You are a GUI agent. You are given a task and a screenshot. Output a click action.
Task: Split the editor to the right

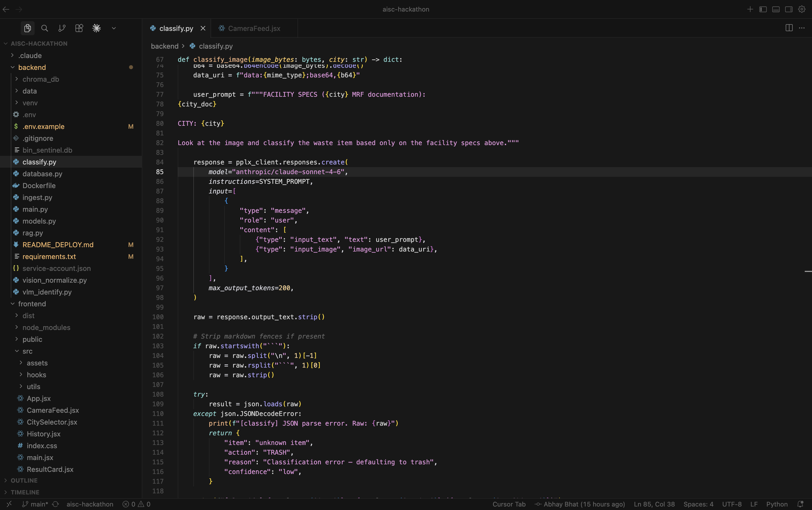[789, 28]
